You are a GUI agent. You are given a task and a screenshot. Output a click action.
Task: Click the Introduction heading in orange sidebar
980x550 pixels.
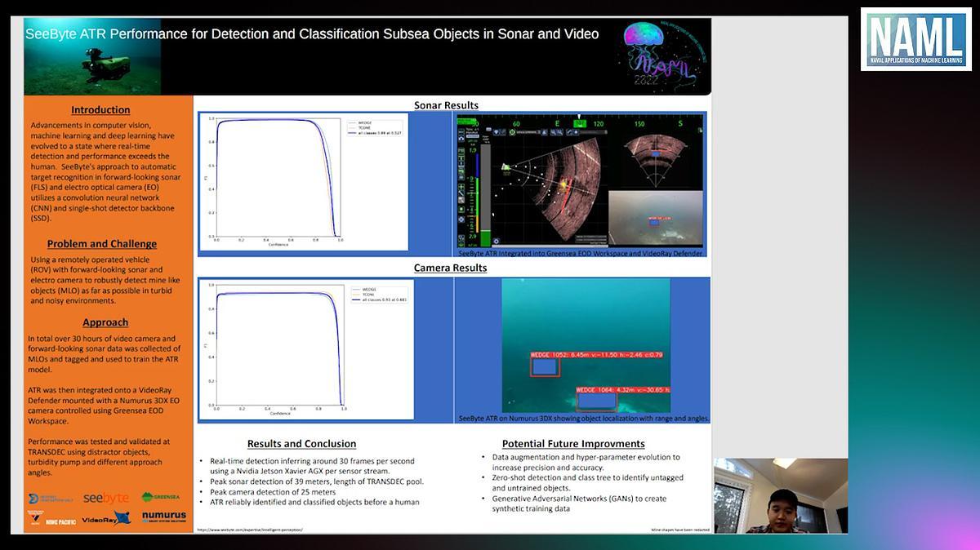(x=100, y=110)
